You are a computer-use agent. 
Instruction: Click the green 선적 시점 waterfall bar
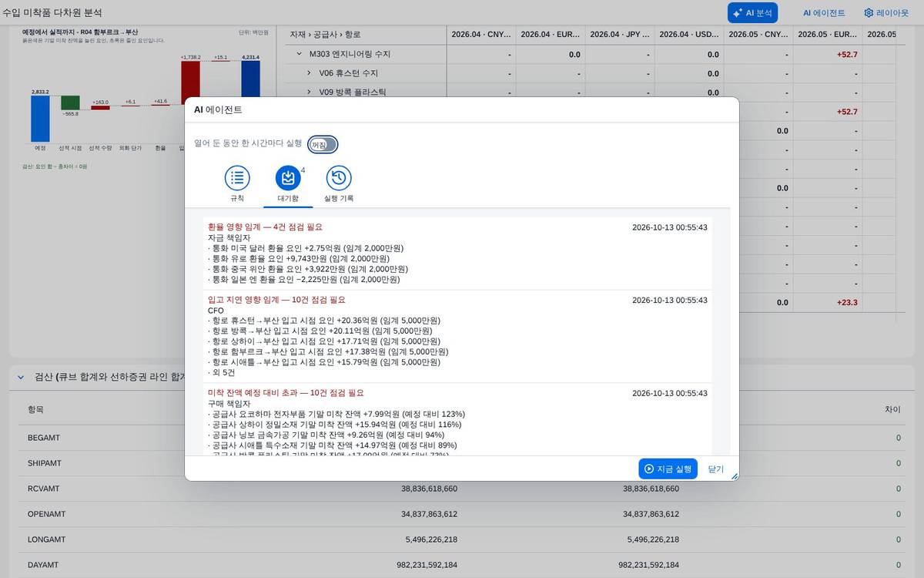[x=70, y=102]
